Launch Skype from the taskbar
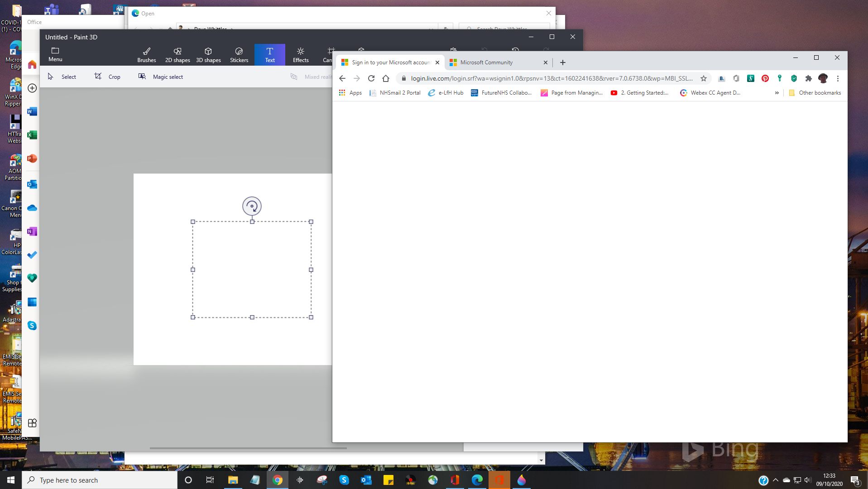 tap(344, 480)
